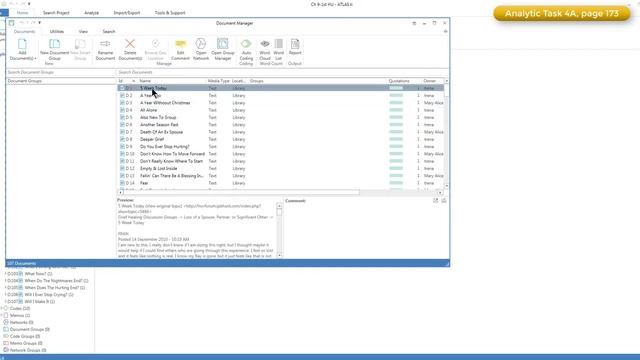This screenshot has width=640, height=360.
Task: Click the document list vertical scrollbar
Action: pos(447,133)
